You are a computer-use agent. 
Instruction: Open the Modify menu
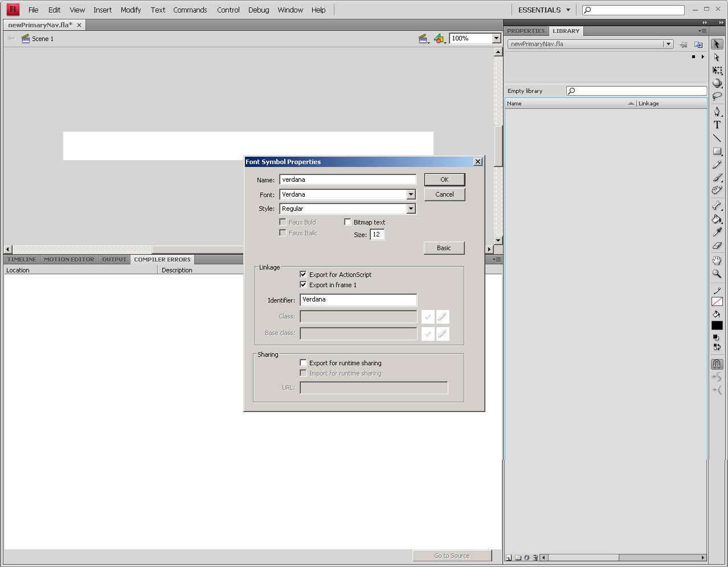[x=130, y=10]
